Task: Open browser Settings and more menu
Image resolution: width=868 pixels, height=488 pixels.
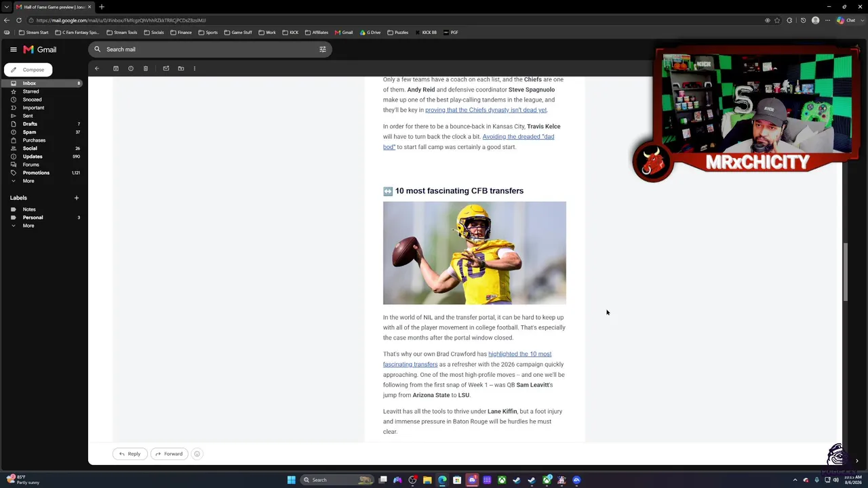Action: coord(827,20)
